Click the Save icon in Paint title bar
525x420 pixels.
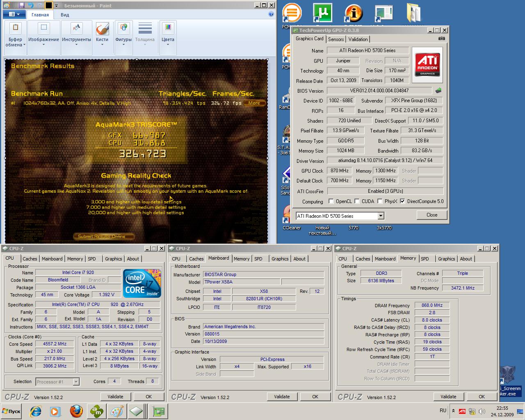22,5
